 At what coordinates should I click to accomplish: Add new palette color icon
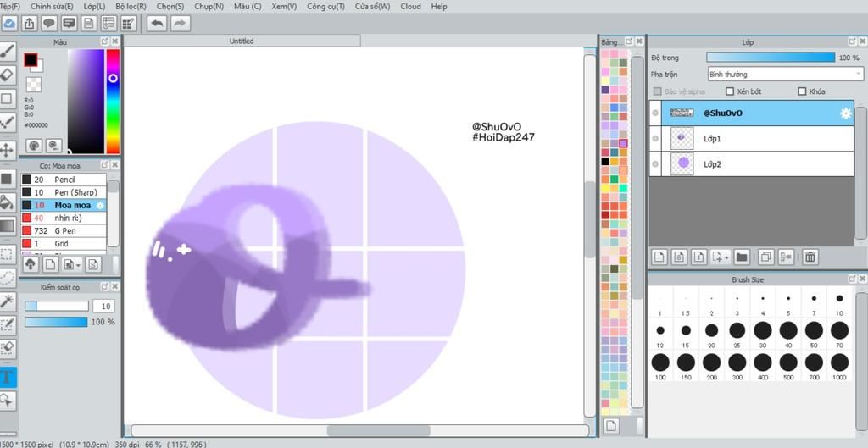coord(610,425)
